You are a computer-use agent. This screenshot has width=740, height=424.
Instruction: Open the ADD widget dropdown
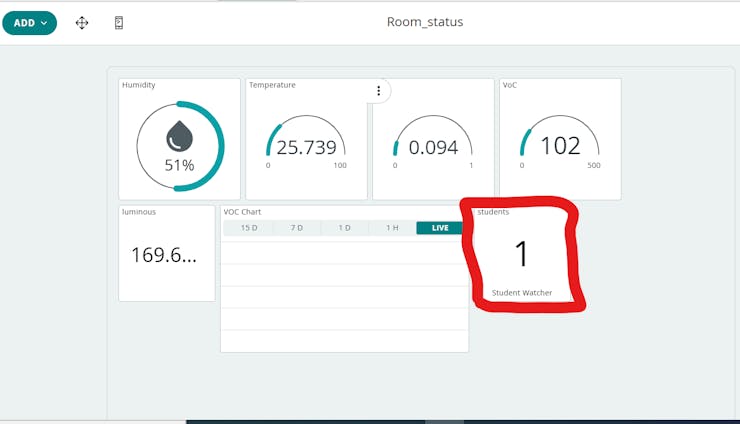[x=29, y=23]
